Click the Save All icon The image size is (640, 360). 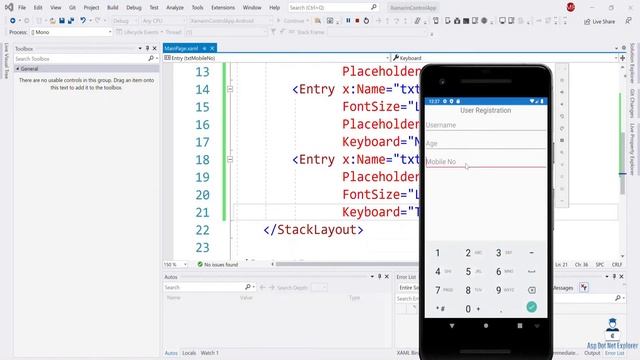pos(71,20)
